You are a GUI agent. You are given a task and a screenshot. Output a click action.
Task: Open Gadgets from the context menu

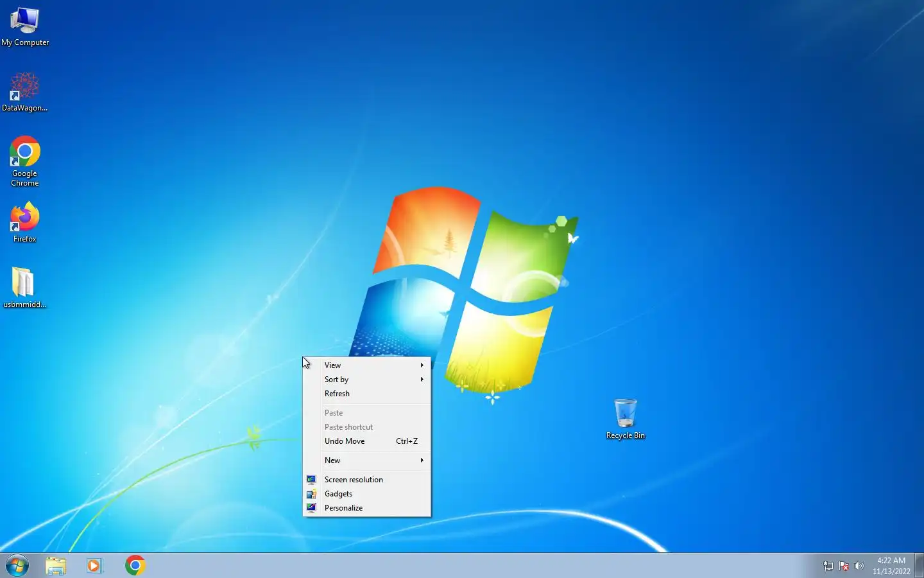click(x=366, y=494)
